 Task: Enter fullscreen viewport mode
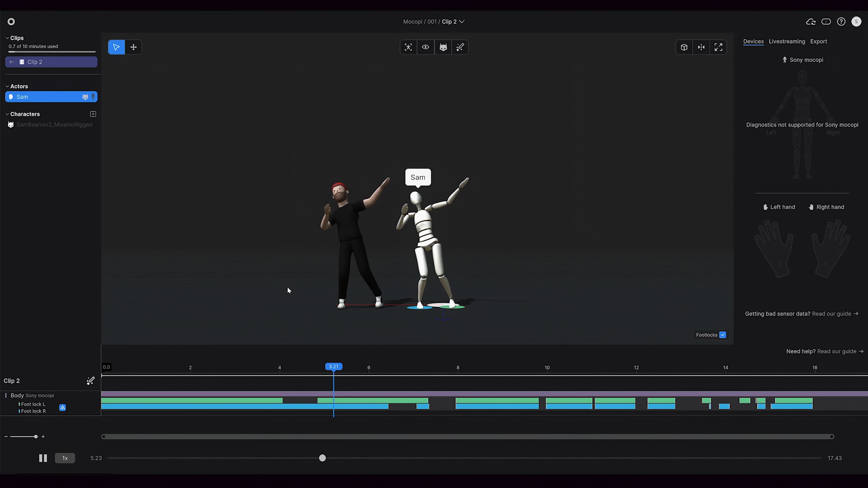pos(718,47)
